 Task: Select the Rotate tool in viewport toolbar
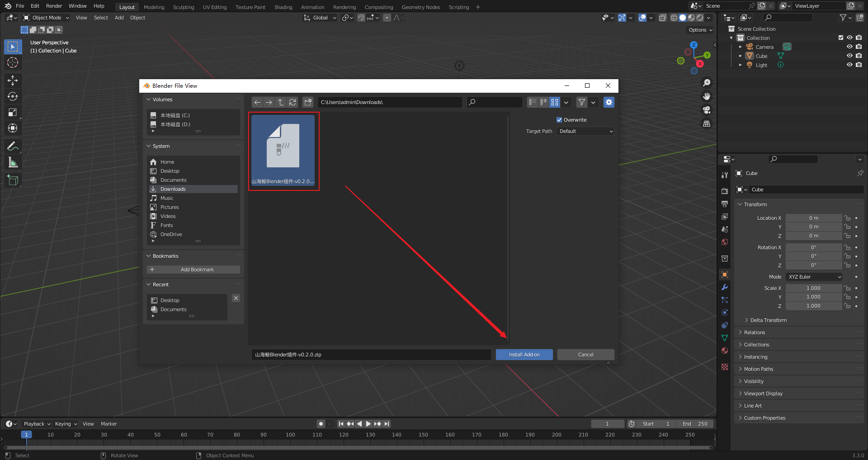tap(13, 96)
